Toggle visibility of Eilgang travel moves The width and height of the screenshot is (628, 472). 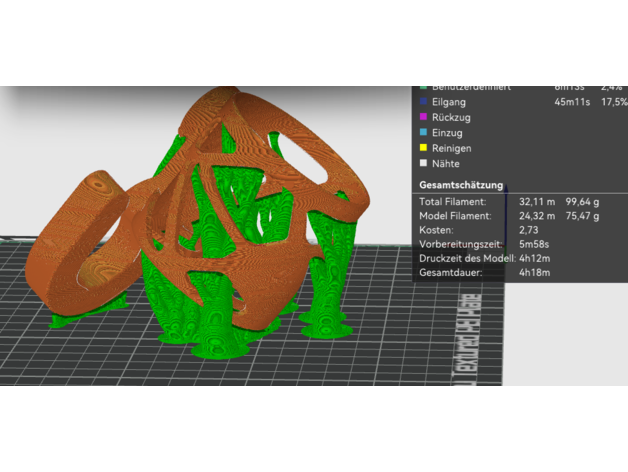(450, 102)
